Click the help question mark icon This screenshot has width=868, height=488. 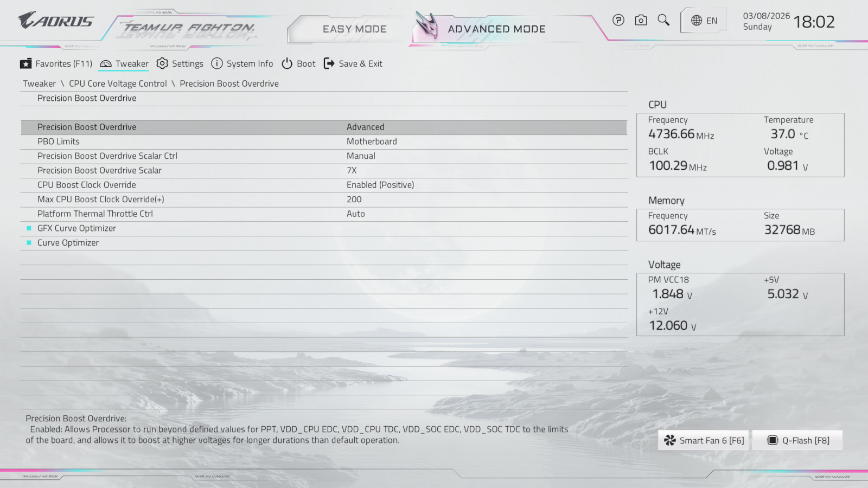[618, 20]
